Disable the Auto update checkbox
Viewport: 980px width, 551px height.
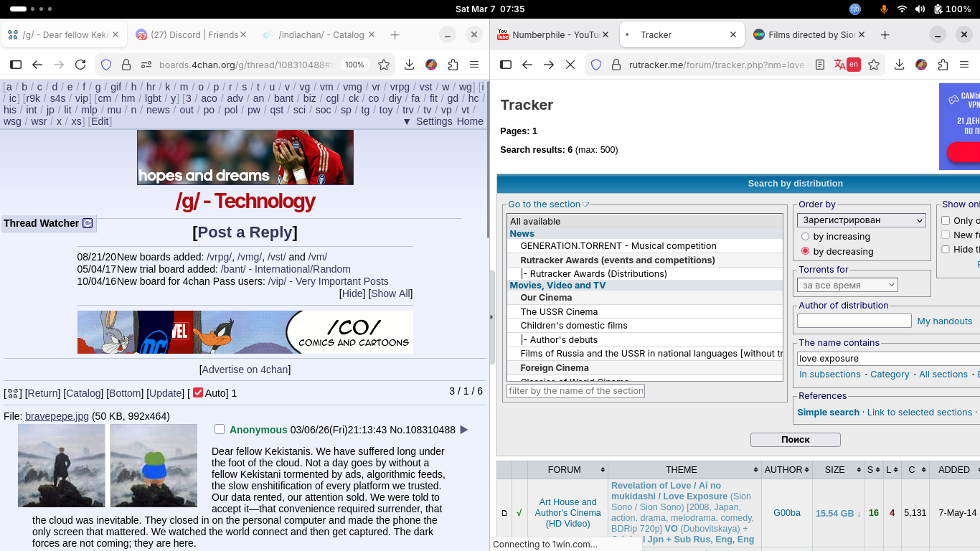[x=198, y=392]
